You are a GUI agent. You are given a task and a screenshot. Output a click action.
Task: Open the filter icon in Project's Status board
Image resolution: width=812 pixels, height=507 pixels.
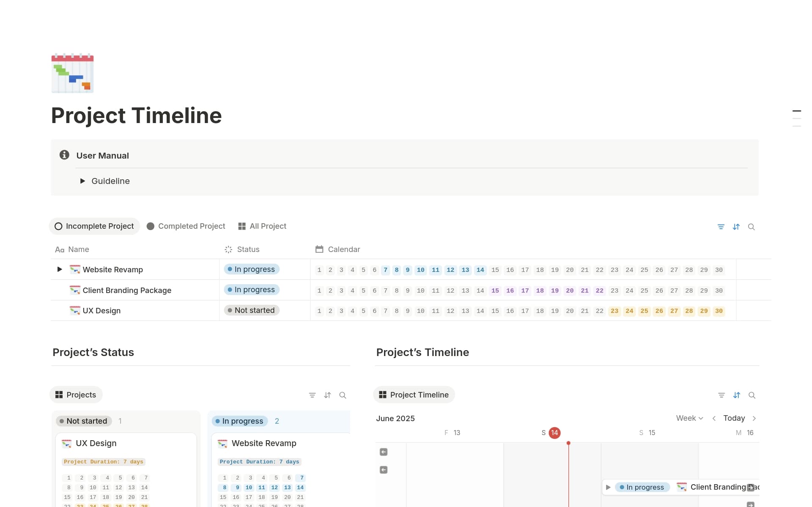pyautogui.click(x=312, y=395)
